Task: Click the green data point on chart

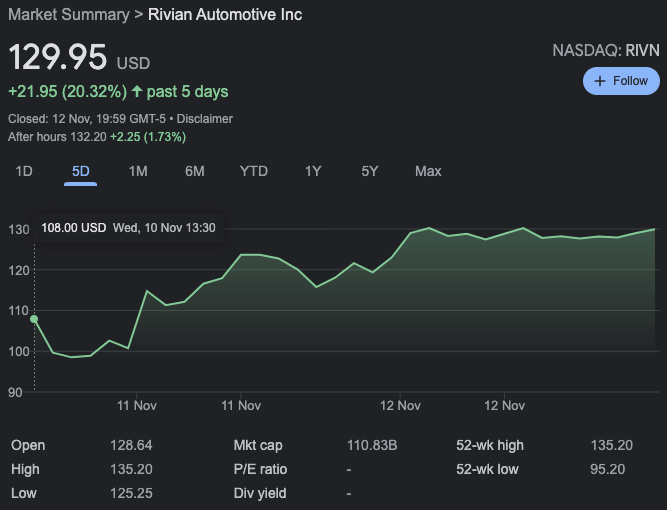Action: click(34, 319)
